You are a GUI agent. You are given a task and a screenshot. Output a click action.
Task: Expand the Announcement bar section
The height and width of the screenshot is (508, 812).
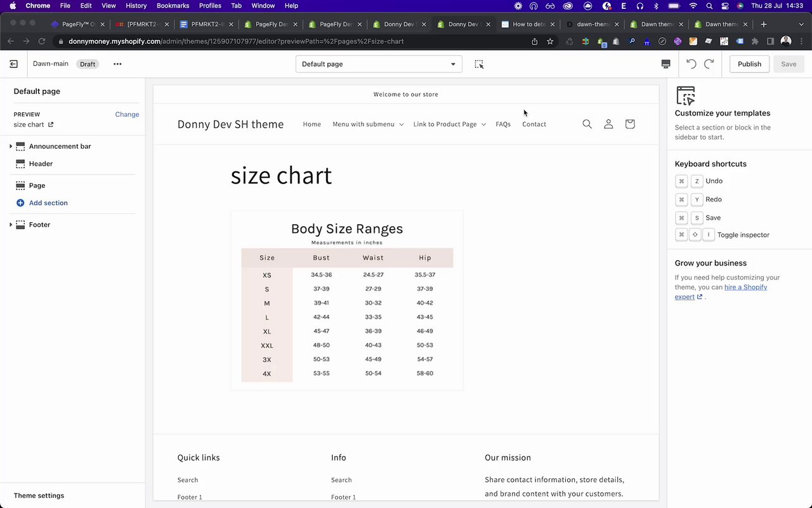(x=11, y=147)
